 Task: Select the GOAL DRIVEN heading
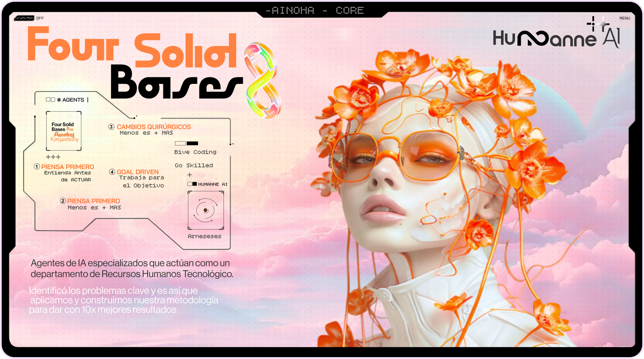pyautogui.click(x=138, y=172)
